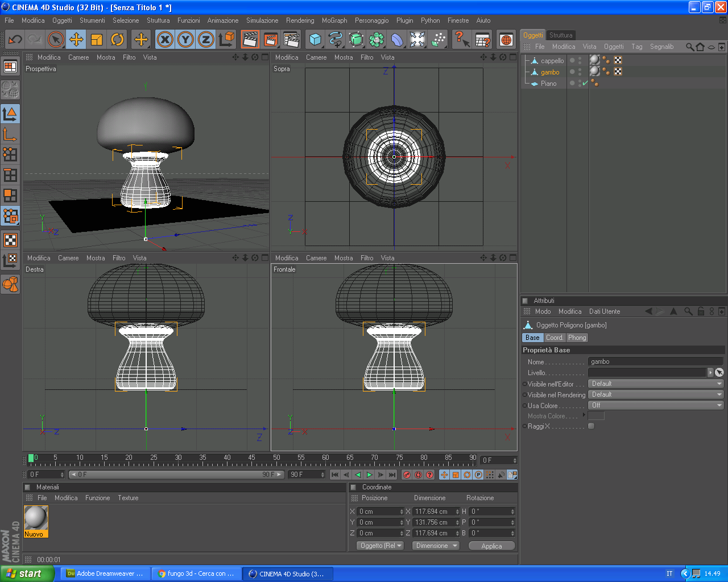Select the Nuovo material thumbnail
This screenshot has height=582, width=728.
point(36,521)
